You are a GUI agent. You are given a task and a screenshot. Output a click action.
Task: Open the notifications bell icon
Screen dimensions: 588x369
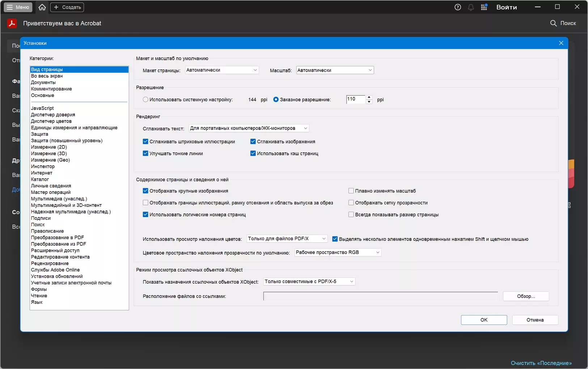(471, 7)
